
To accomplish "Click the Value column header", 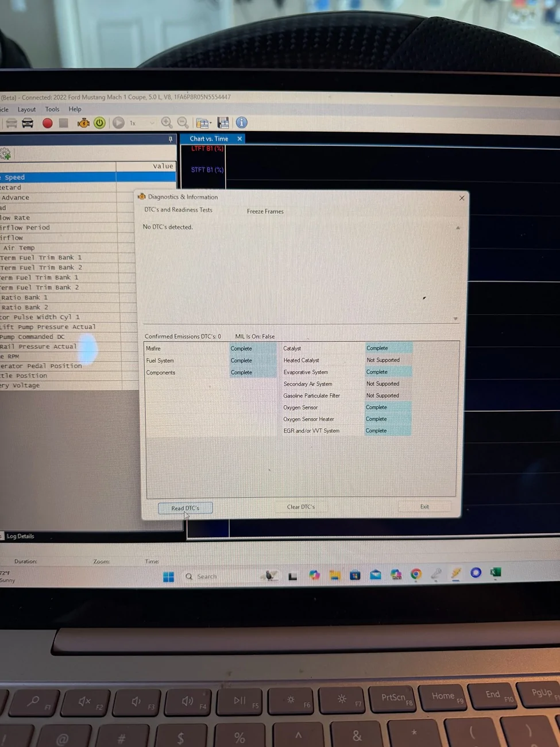I will click(x=145, y=166).
